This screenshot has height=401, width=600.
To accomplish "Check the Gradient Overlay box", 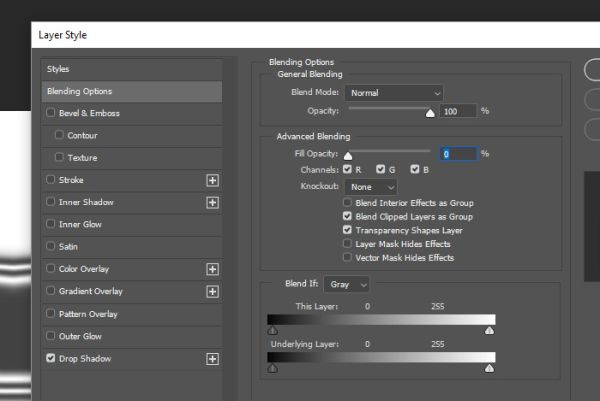I will (51, 290).
